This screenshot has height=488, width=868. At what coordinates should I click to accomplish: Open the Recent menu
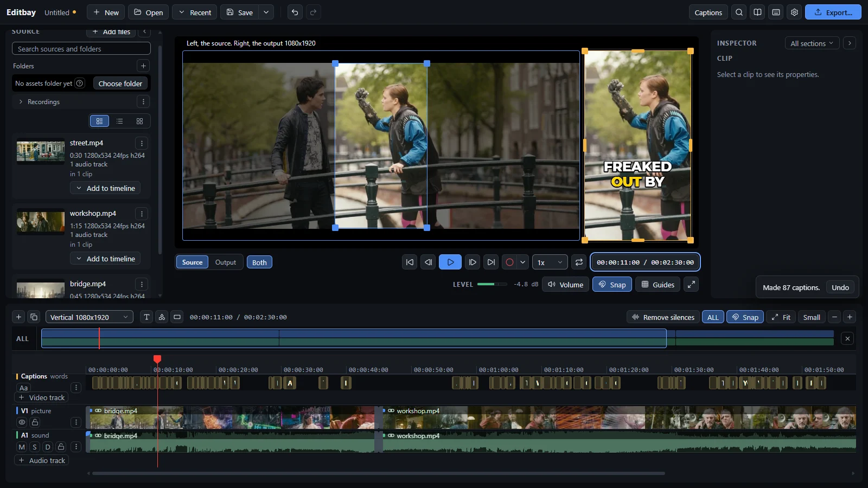[x=194, y=12]
